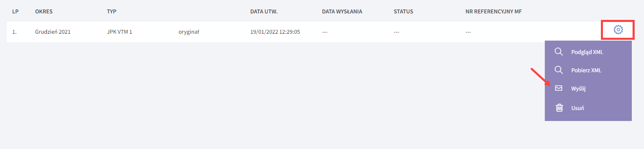This screenshot has width=644, height=149.
Task: Click the DATA WYSŁANIA column header
Action: (x=342, y=11)
